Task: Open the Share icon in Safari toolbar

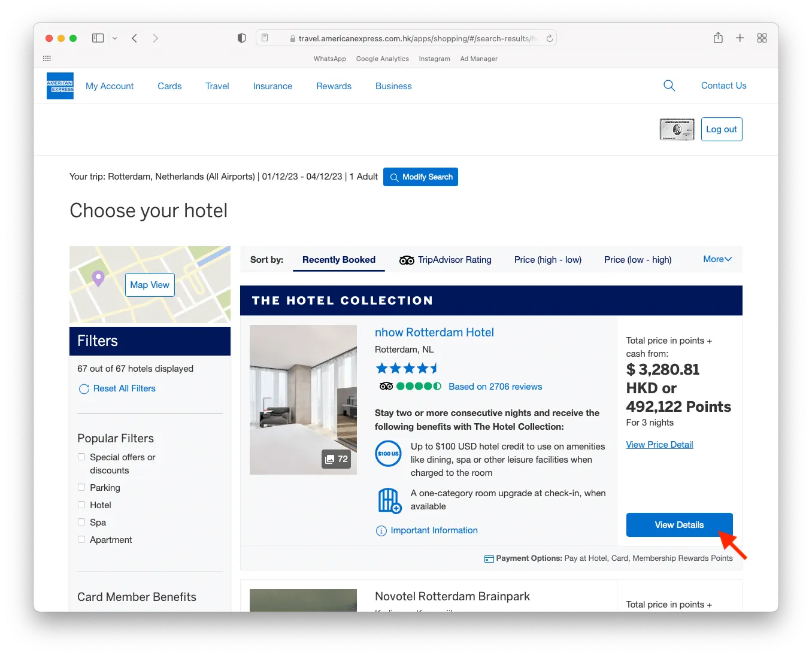Action: 718,38
